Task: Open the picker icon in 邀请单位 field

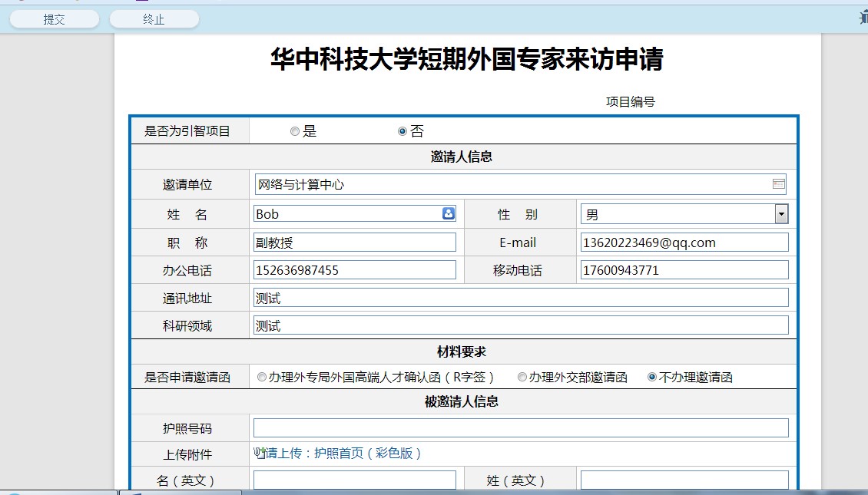Action: coord(778,184)
